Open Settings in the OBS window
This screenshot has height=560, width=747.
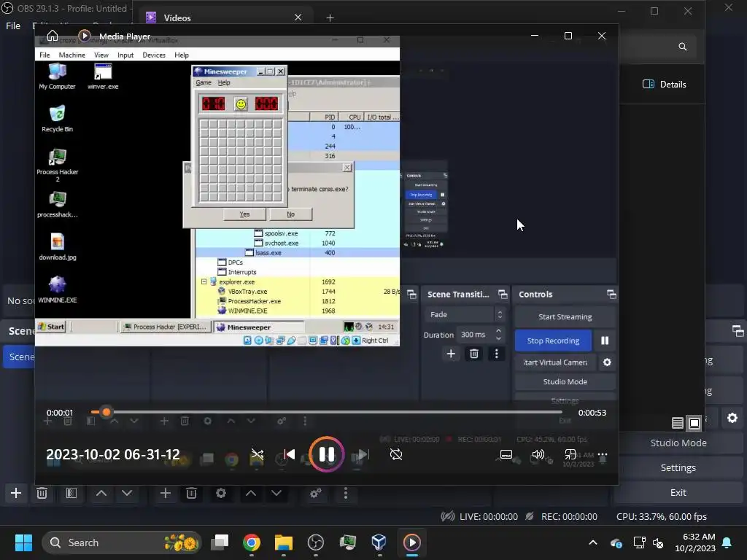click(x=678, y=467)
